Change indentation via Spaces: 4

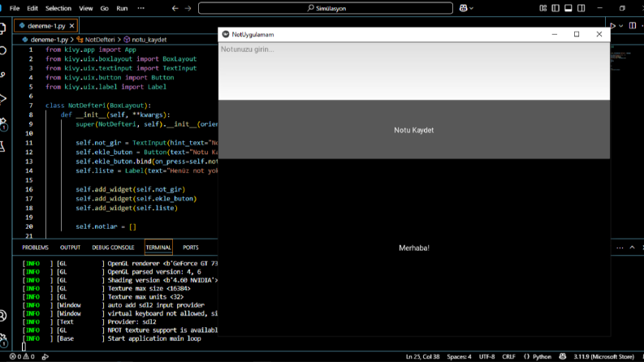(459, 356)
